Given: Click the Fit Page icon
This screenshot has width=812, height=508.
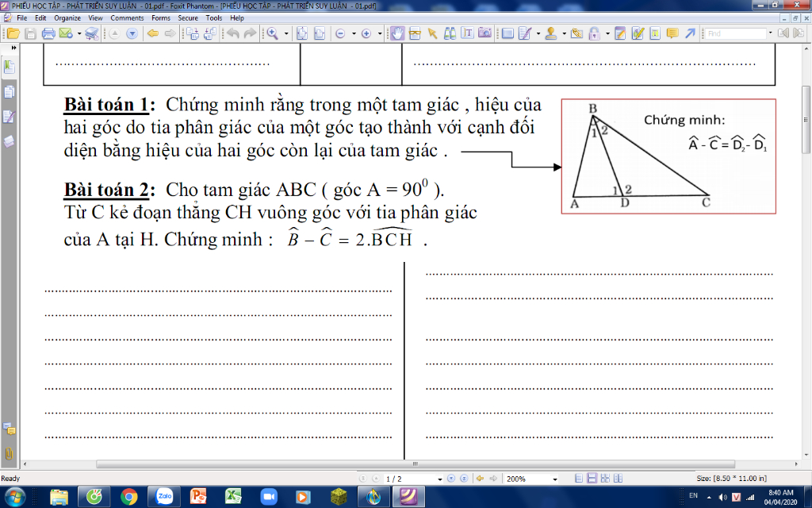Looking at the screenshot, I should [302, 33].
